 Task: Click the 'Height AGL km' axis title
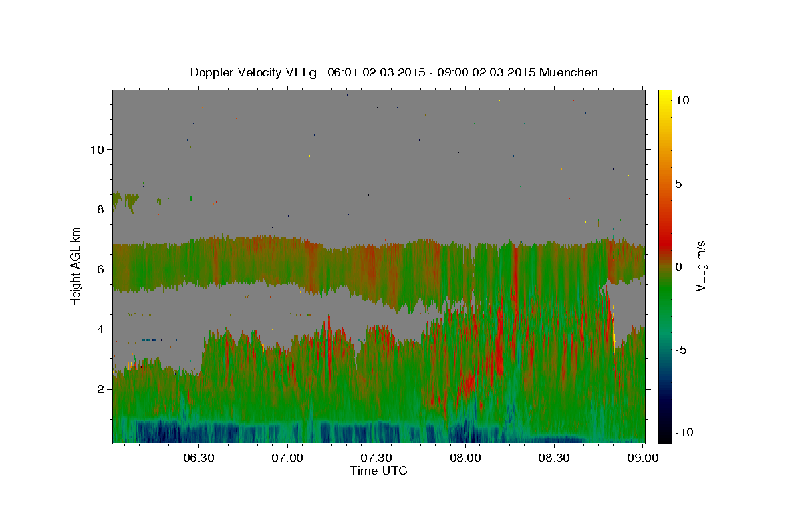(76, 266)
